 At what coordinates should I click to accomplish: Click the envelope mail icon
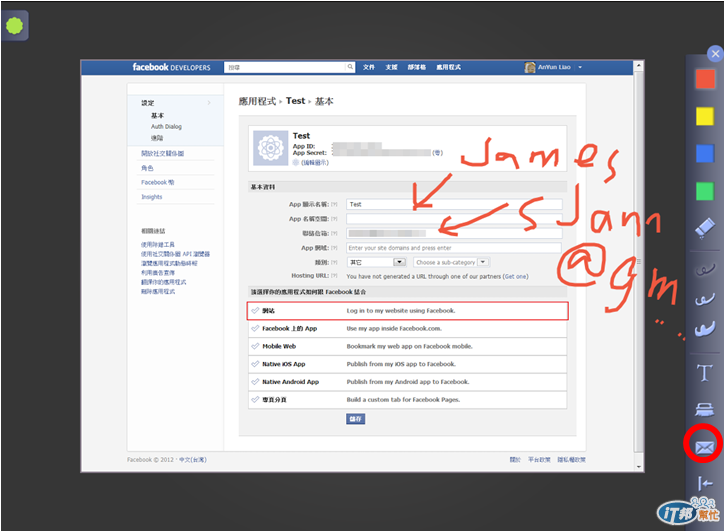[704, 447]
